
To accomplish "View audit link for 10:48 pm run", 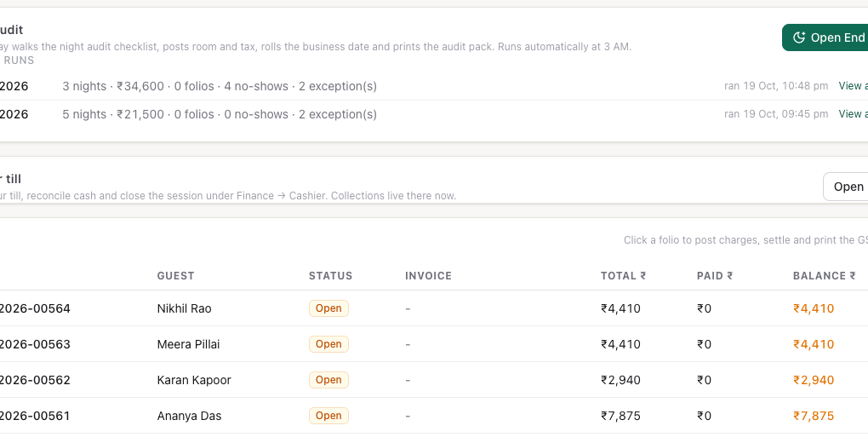I will [x=853, y=86].
